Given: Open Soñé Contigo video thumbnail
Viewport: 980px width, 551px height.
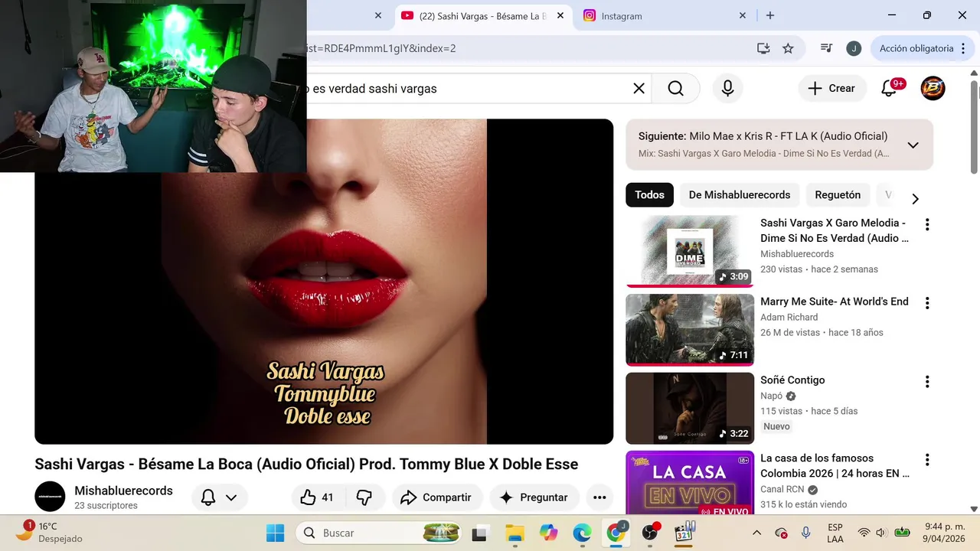Looking at the screenshot, I should coord(690,408).
